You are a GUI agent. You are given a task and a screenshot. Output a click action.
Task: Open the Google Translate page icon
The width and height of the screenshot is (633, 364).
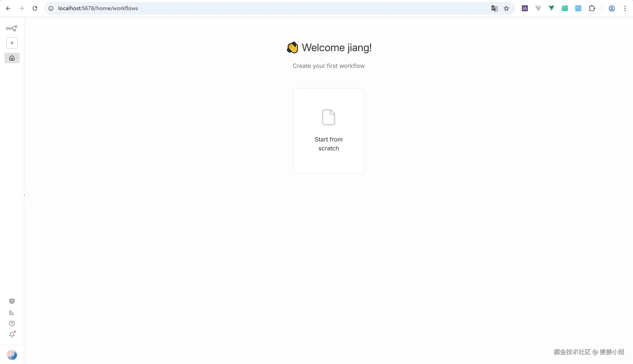[x=494, y=8]
